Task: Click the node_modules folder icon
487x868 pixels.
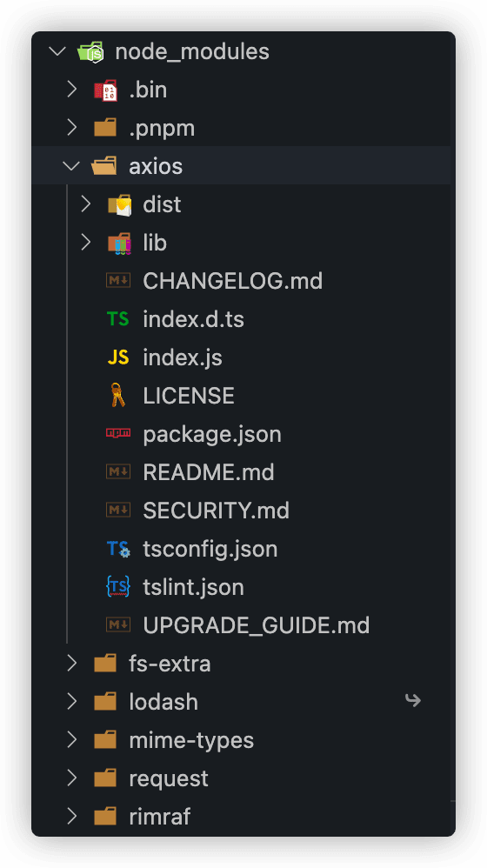Action: click(x=90, y=51)
